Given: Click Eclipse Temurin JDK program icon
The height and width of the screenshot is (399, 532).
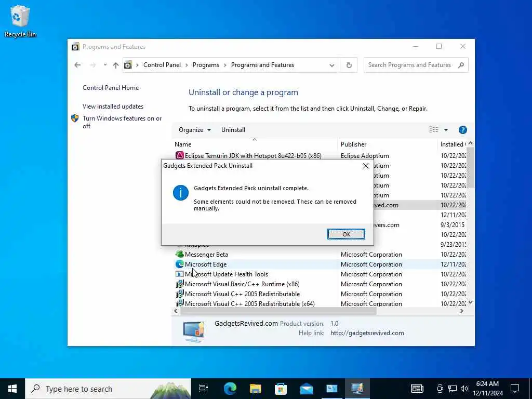Looking at the screenshot, I should (x=179, y=155).
